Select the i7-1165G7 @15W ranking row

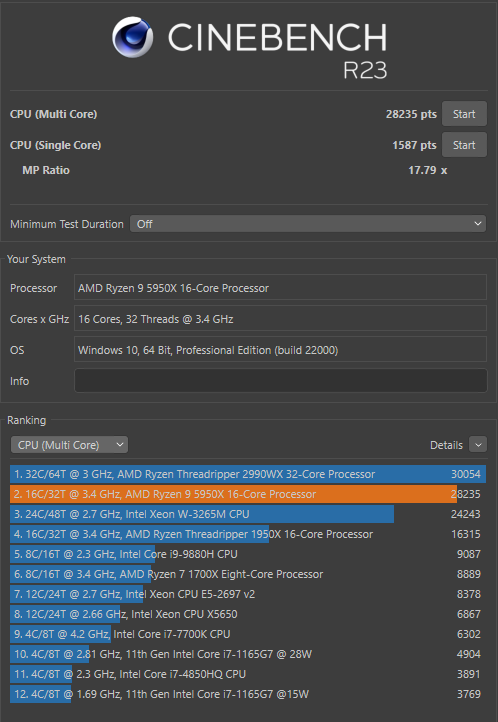coord(248,694)
